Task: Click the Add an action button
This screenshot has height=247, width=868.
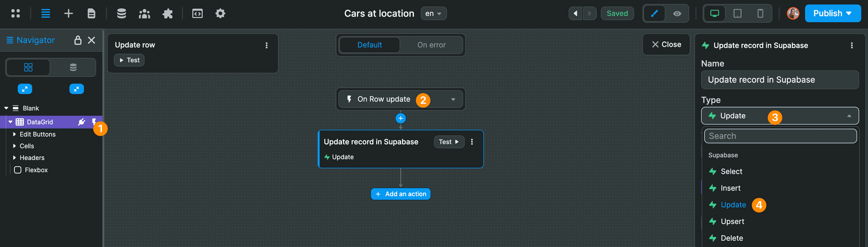Action: 401,194
